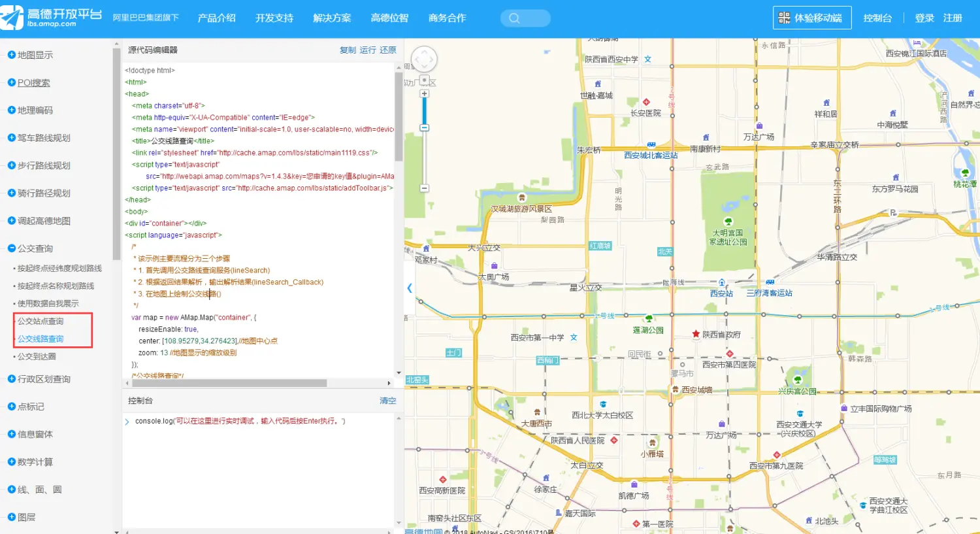Click green tree icon at 大明宫国家遗址公园
This screenshot has height=534, width=980.
728,222
